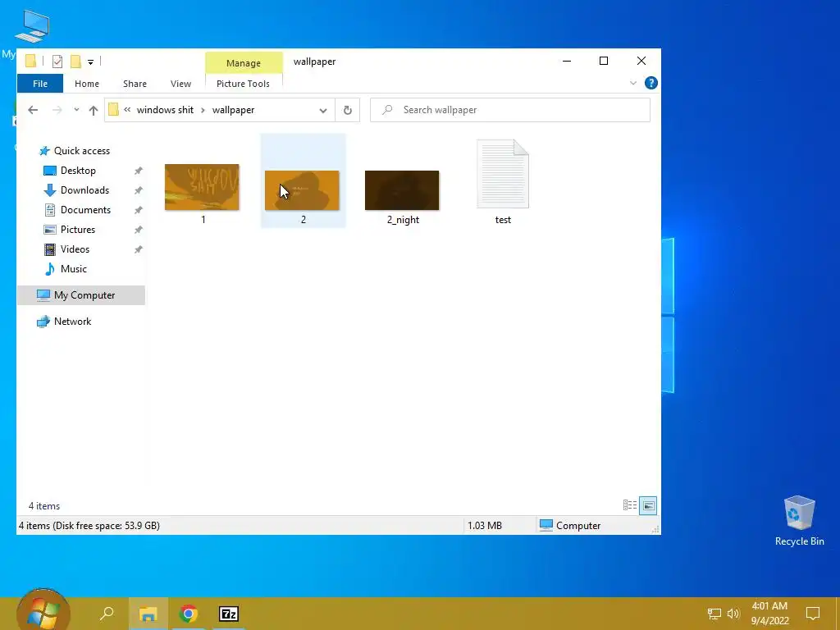The width and height of the screenshot is (840, 630).
Task: Select the 2_night image thumbnail
Action: click(402, 190)
